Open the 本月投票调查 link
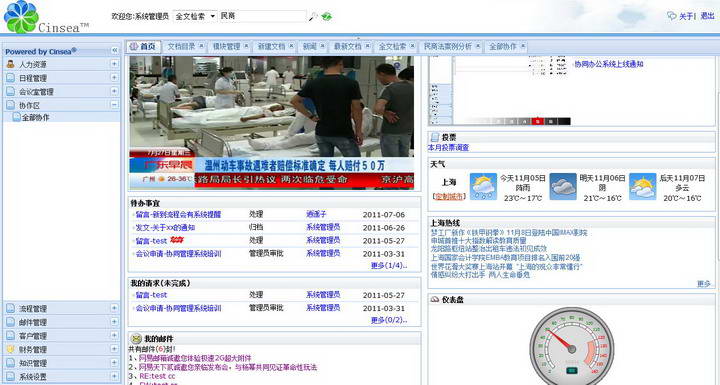 (x=448, y=147)
